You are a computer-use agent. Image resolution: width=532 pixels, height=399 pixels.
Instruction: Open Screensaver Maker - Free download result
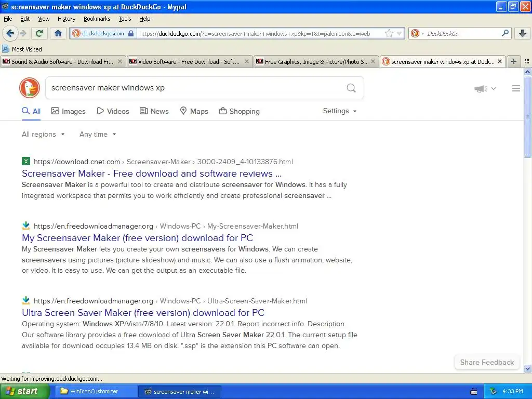152,174
